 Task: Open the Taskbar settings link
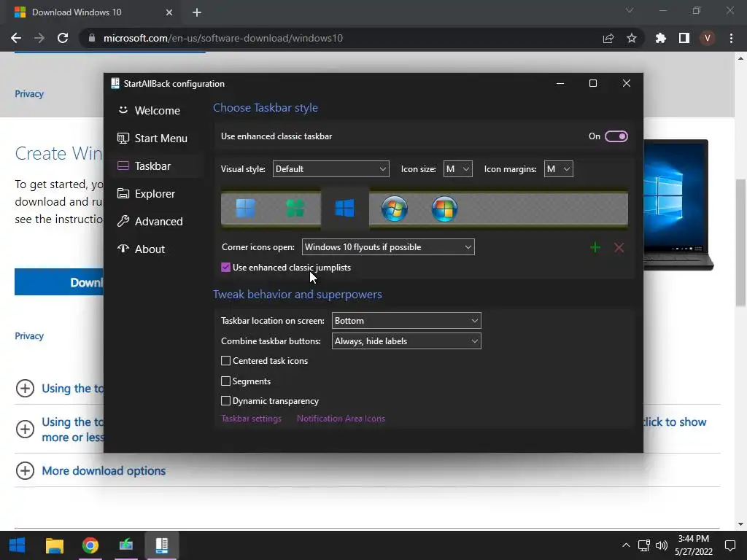[251, 419]
